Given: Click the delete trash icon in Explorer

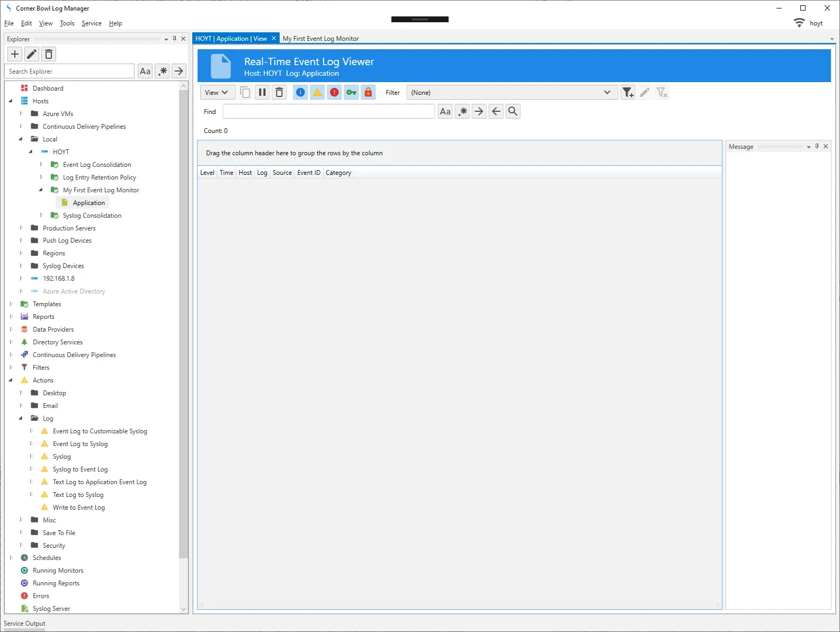Looking at the screenshot, I should click(49, 54).
